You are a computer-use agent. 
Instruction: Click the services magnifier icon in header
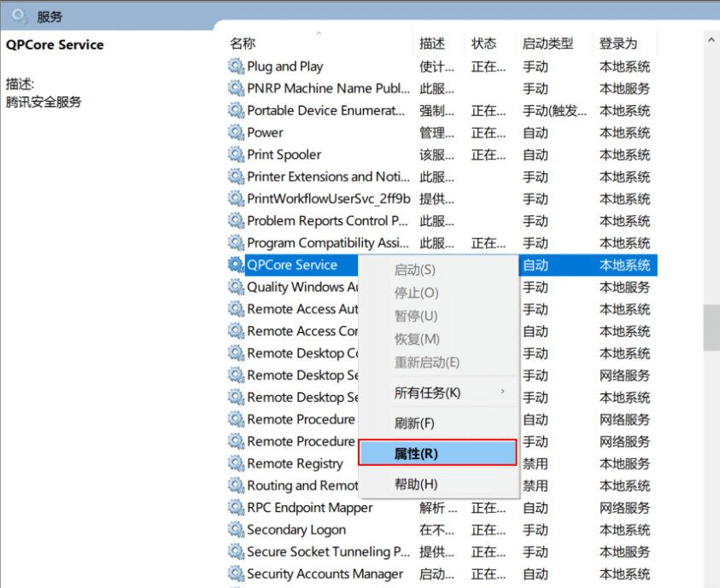click(20, 16)
